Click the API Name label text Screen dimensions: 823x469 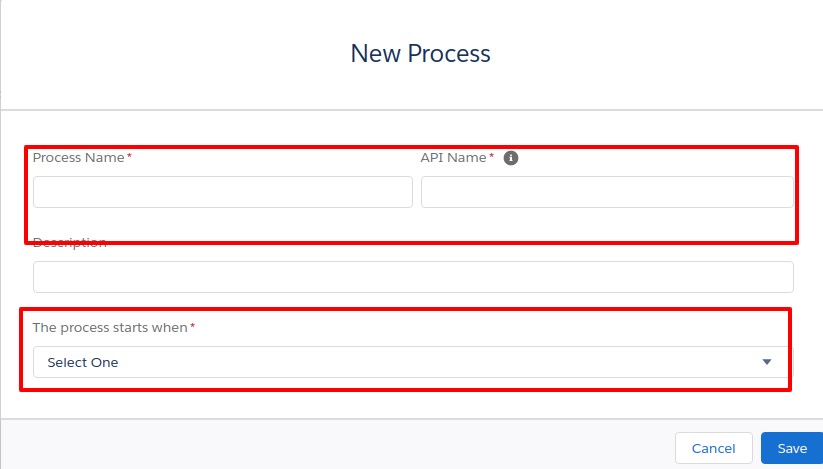coord(453,158)
